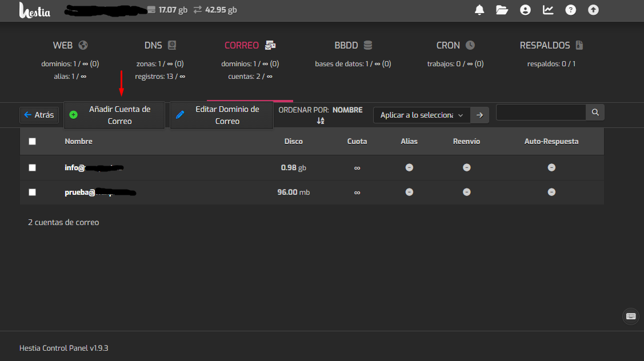Expand the 'Aplicar a lo seleccionado' dropdown
644x361 pixels.
coord(422,115)
